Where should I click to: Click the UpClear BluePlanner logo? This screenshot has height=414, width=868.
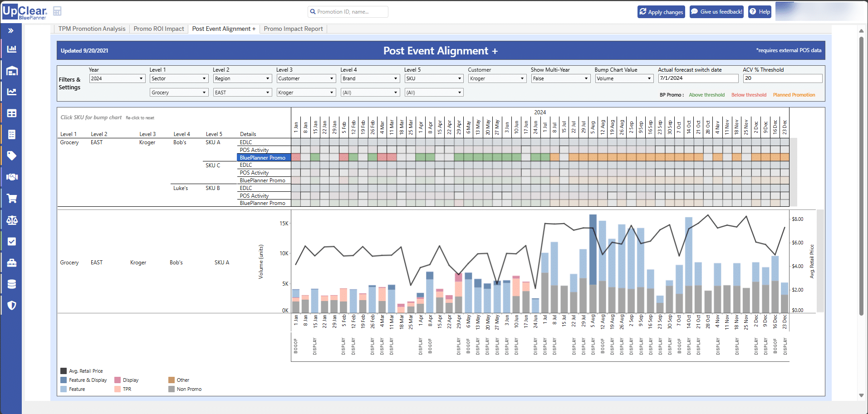tap(25, 12)
